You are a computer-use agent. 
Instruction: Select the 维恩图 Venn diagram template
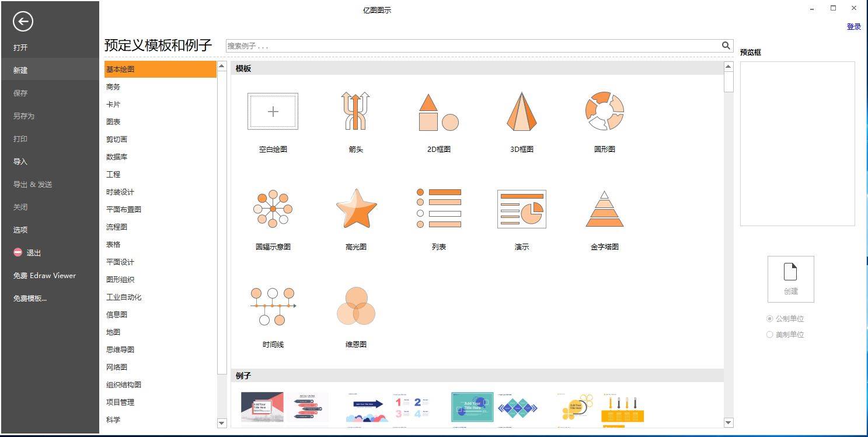pos(355,306)
